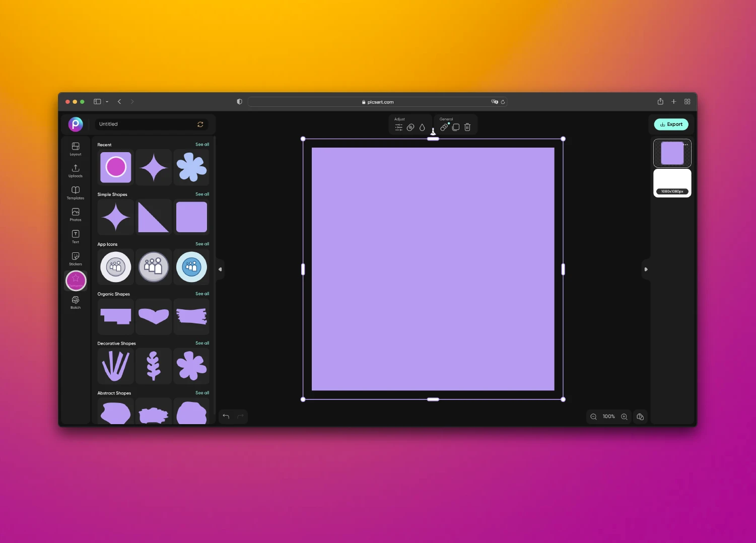Delete the selected square via trash icon
Screen dimensions: 756x543
tap(467, 127)
